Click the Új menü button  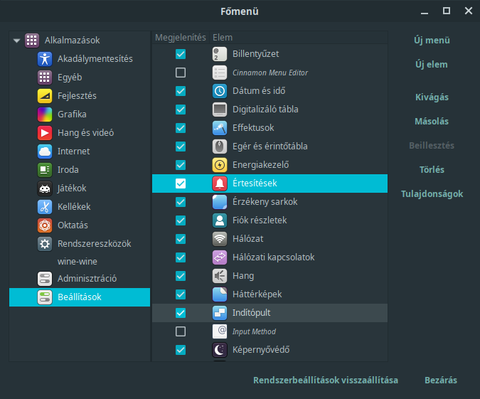432,40
